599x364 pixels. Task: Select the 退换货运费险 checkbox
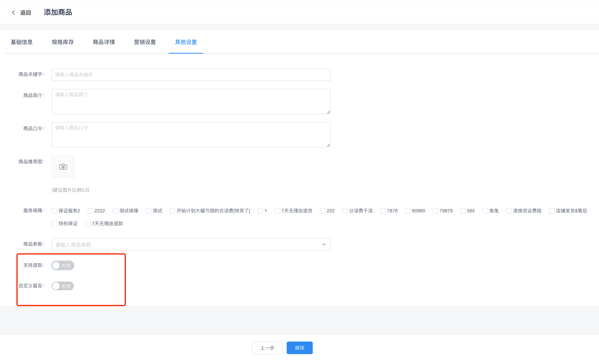[x=509, y=211]
